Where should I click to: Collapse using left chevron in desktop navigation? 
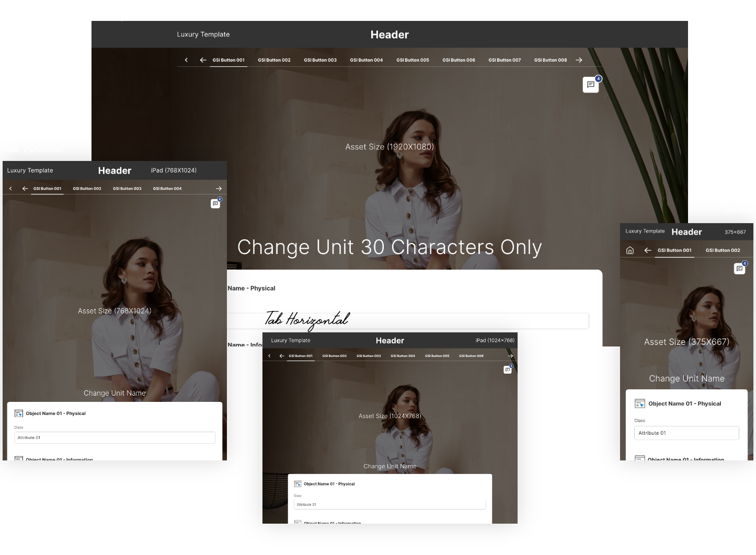coord(186,60)
